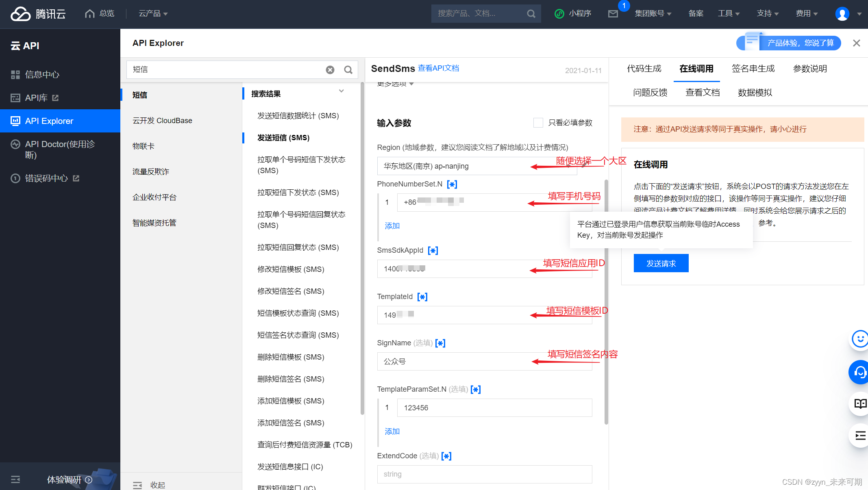This screenshot has height=490, width=868.
Task: Click the asterisk icon beside TemplateParamSet.N
Action: tap(476, 390)
